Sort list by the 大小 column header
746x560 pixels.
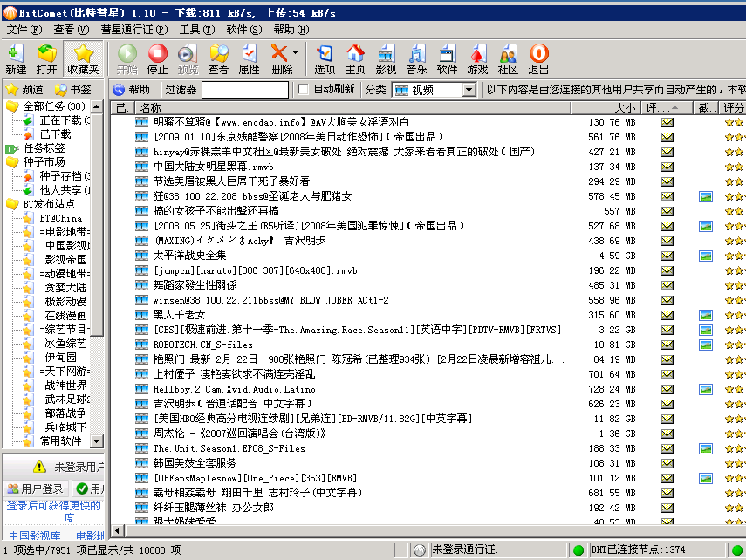[x=606, y=107]
